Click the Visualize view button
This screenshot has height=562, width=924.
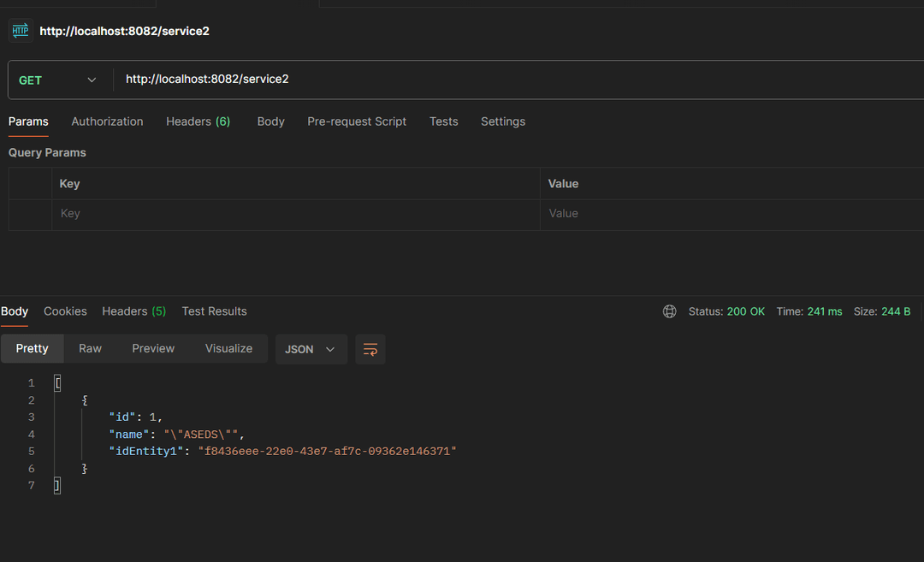pos(228,348)
